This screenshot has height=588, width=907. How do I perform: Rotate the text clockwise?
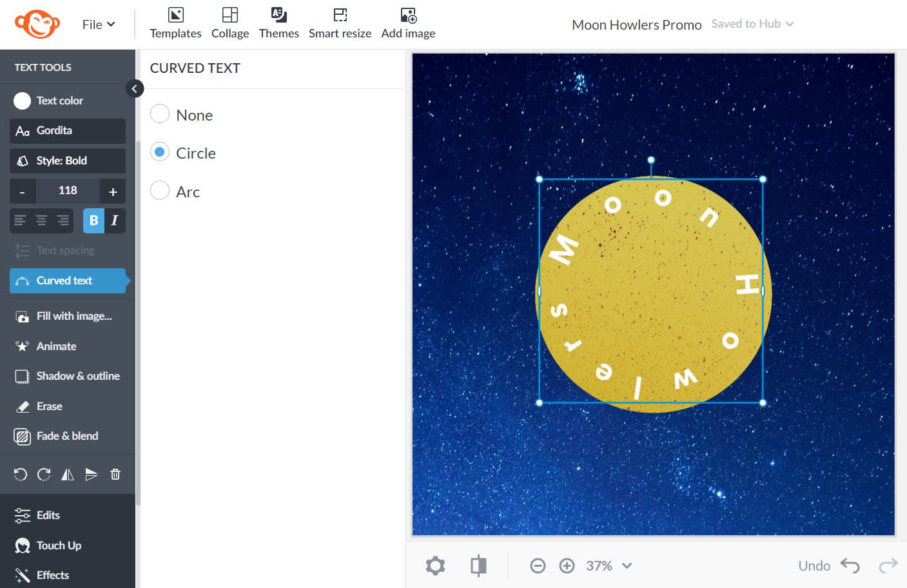click(44, 475)
